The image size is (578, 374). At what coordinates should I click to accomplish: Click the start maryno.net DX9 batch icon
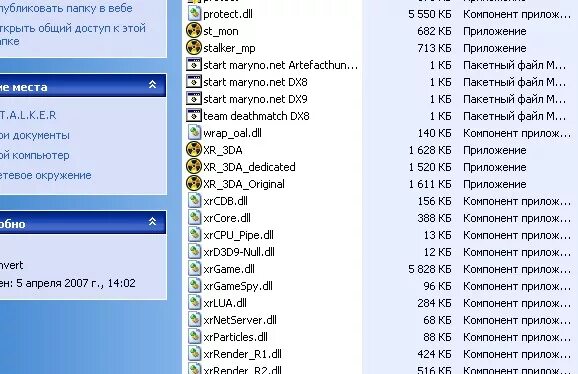194,99
